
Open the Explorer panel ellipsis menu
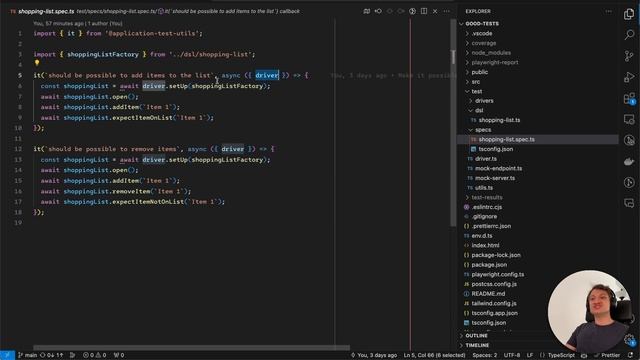[609, 11]
